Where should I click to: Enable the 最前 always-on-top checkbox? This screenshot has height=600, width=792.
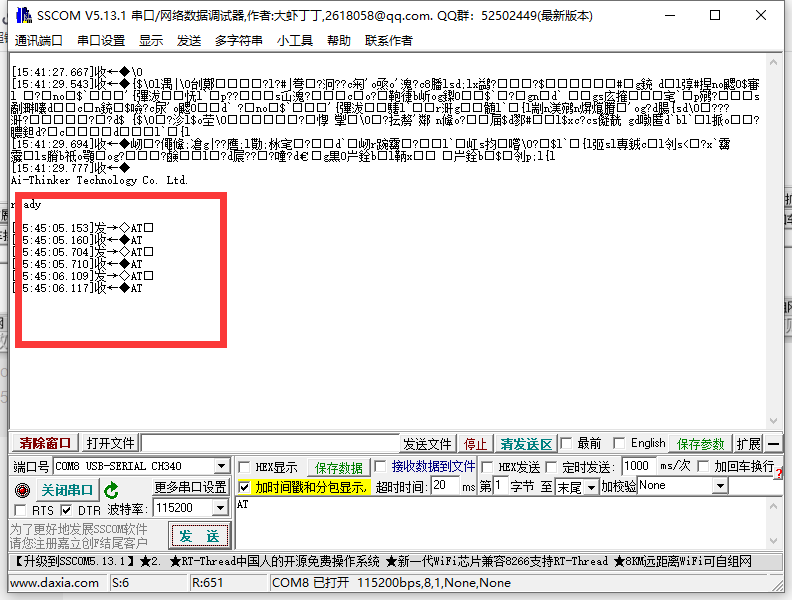tap(566, 443)
